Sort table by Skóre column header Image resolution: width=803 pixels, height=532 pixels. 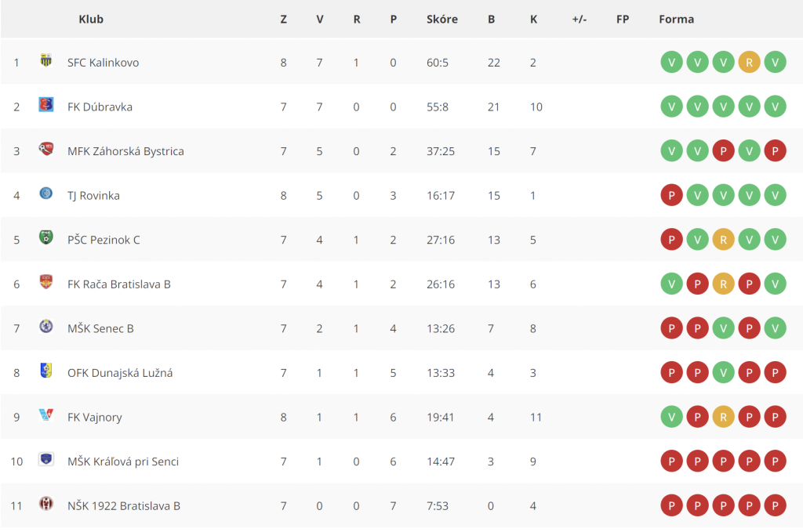[x=442, y=20]
